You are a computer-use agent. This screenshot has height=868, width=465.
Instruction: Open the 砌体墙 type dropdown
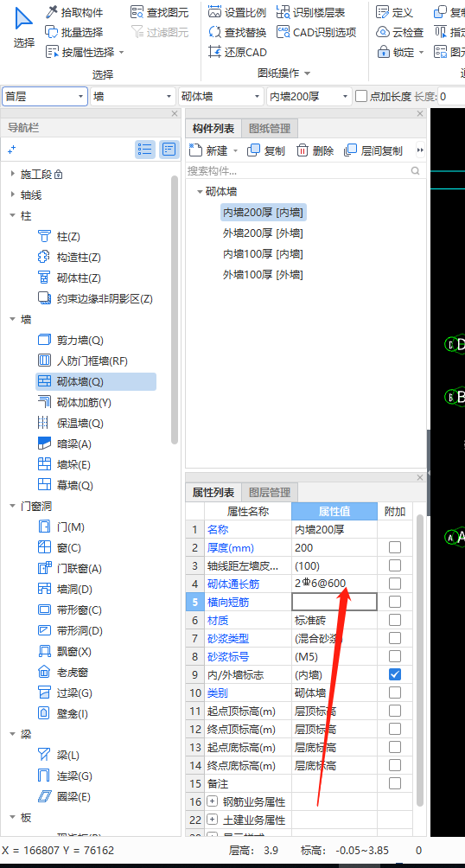(221, 96)
